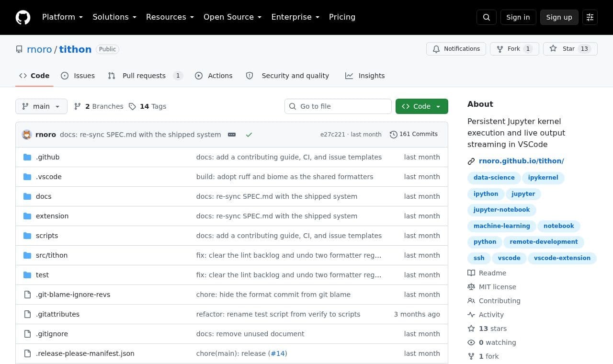Open the search magnifier button
Screen dimensions: 613x364
pos(487,17)
